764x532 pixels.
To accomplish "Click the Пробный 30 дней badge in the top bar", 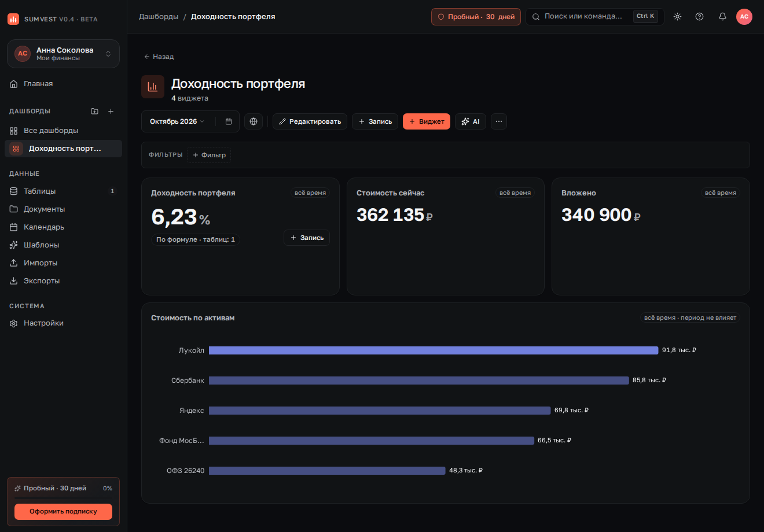I will coord(476,17).
